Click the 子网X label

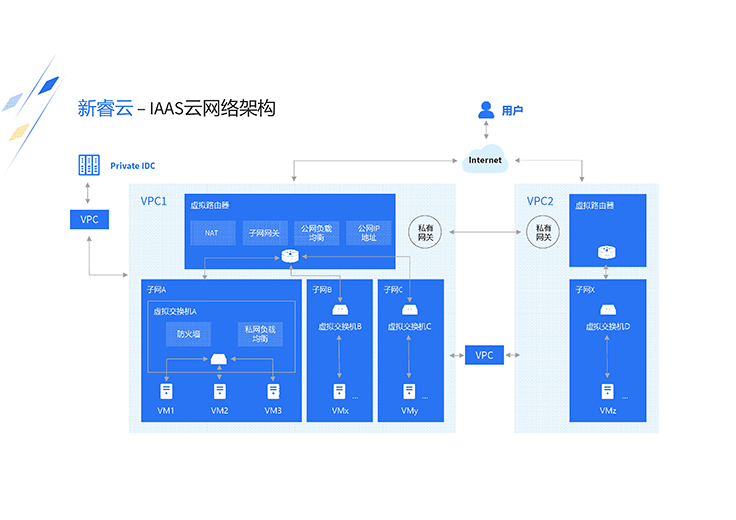click(585, 290)
